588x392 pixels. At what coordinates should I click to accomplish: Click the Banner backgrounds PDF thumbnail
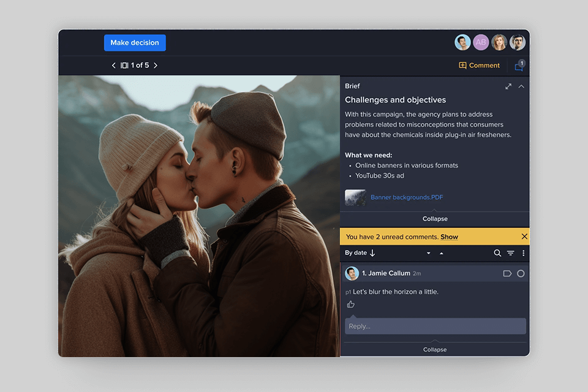coord(355,197)
